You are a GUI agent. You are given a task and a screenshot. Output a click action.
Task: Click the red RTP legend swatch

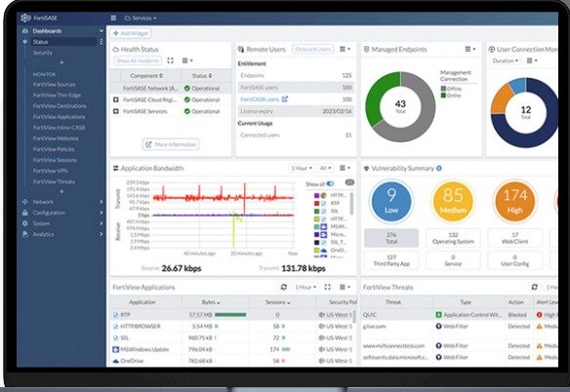(x=316, y=204)
